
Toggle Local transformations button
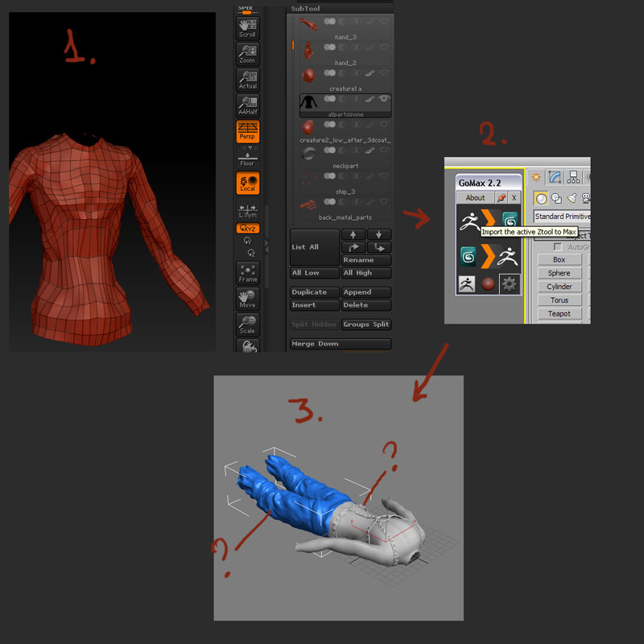tap(248, 183)
